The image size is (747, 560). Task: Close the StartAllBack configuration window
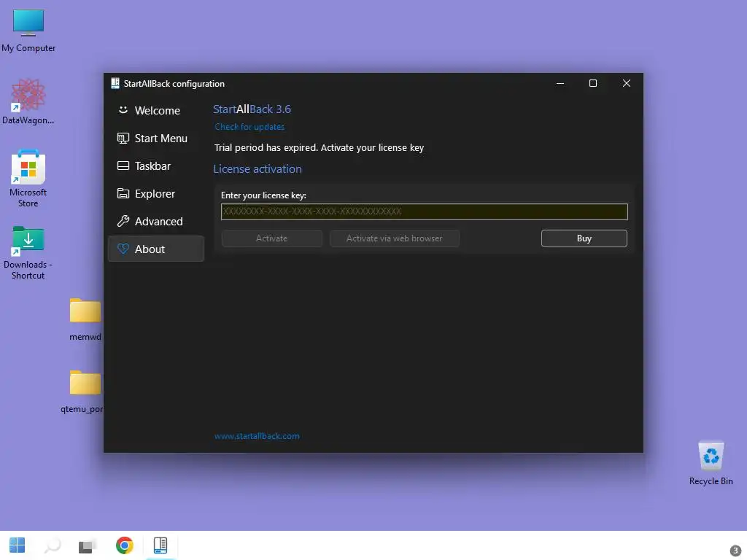[x=627, y=83]
